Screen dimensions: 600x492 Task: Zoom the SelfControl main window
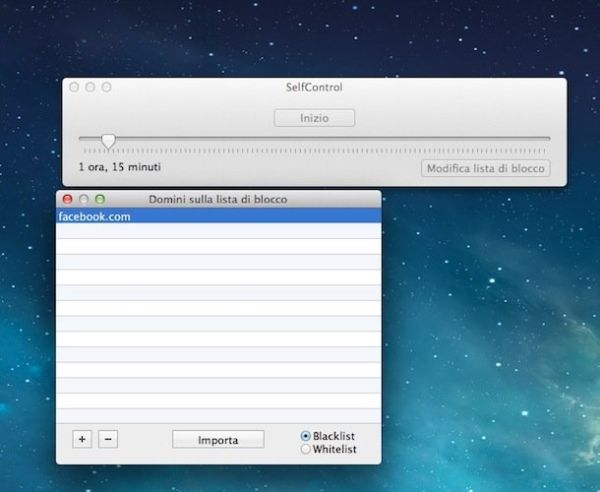click(106, 88)
